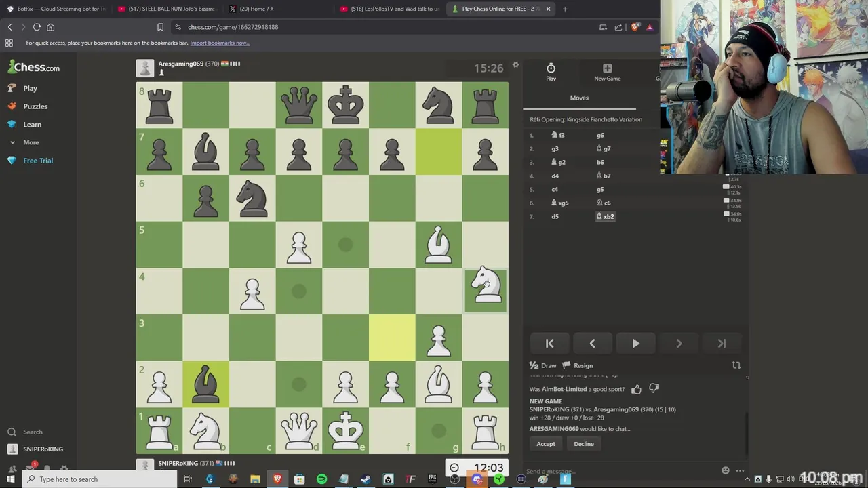Go back in the browser
This screenshot has width=868, height=488.
[9, 27]
